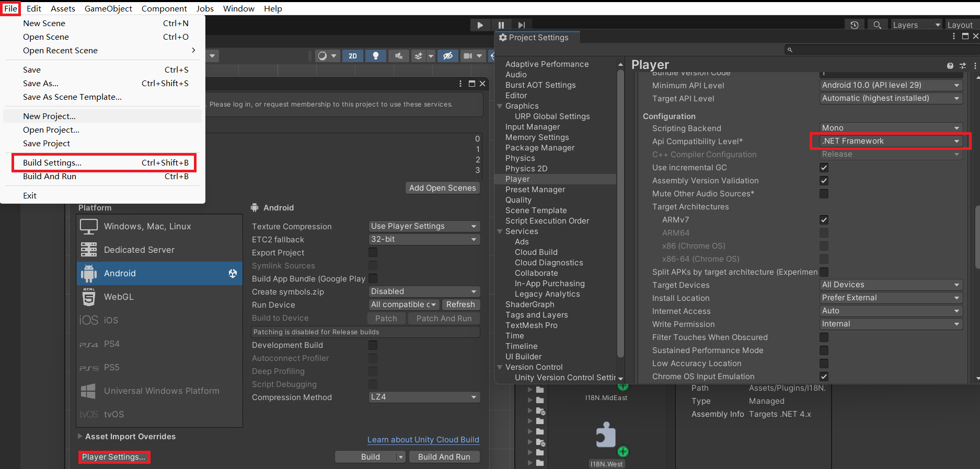Viewport: 980px width, 469px height.
Task: Open Player preset sliders icon
Action: click(x=963, y=66)
